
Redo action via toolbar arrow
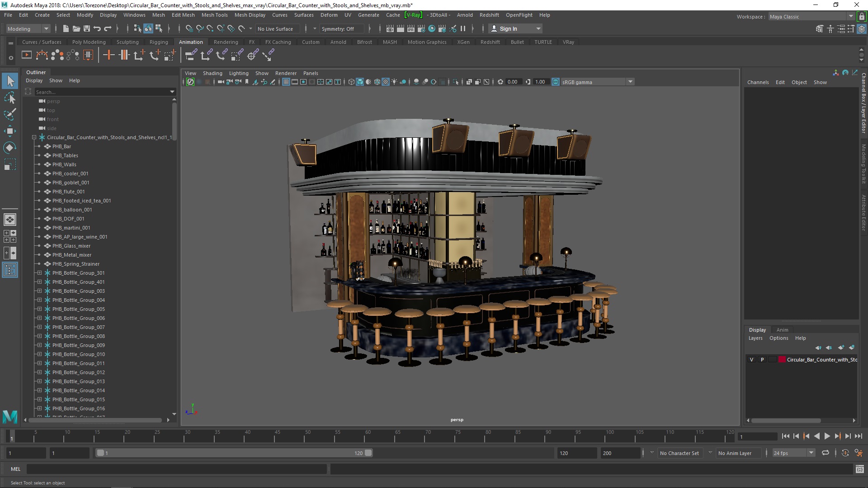pyautogui.click(x=108, y=28)
